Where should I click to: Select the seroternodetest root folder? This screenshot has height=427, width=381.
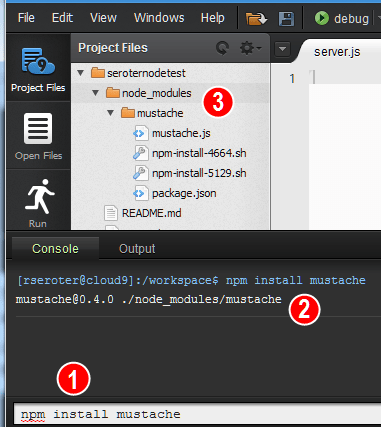click(146, 73)
